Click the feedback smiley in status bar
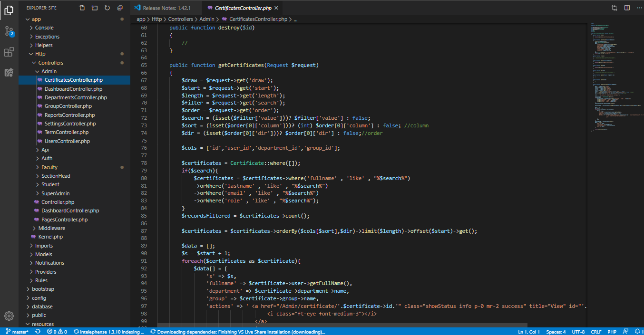Image resolution: width=644 pixels, height=335 pixels. [625, 332]
